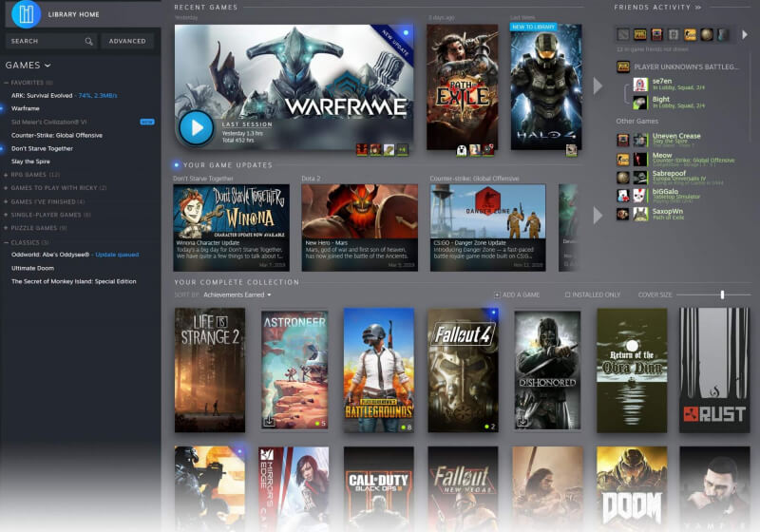Collapse the Classics category
The width and height of the screenshot is (760, 532).
click(6, 242)
